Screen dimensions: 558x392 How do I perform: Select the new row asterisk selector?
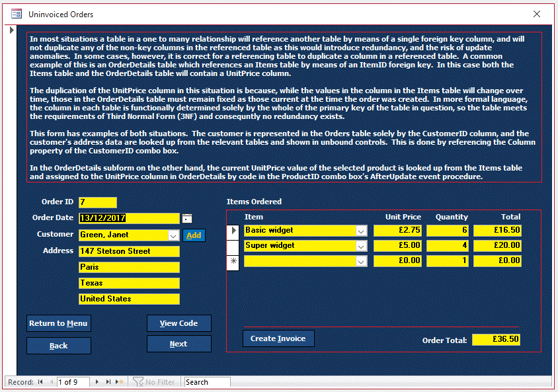(x=233, y=262)
